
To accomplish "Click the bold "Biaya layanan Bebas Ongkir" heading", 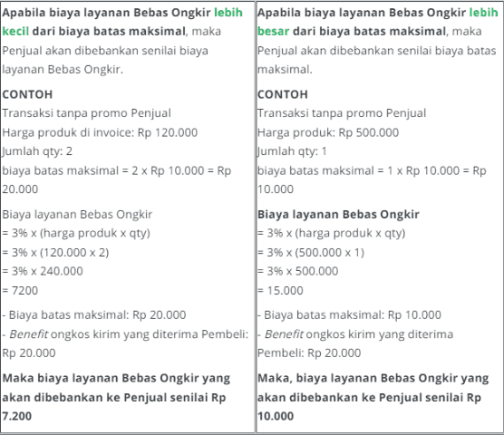I will tap(338, 214).
